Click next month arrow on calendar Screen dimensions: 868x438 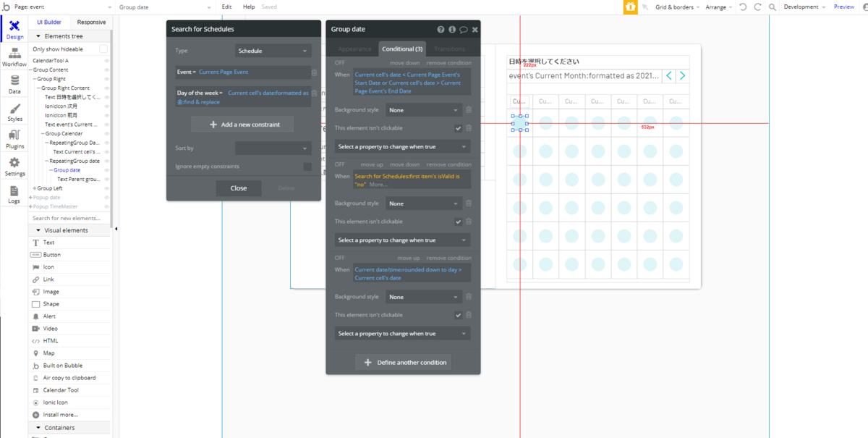682,75
